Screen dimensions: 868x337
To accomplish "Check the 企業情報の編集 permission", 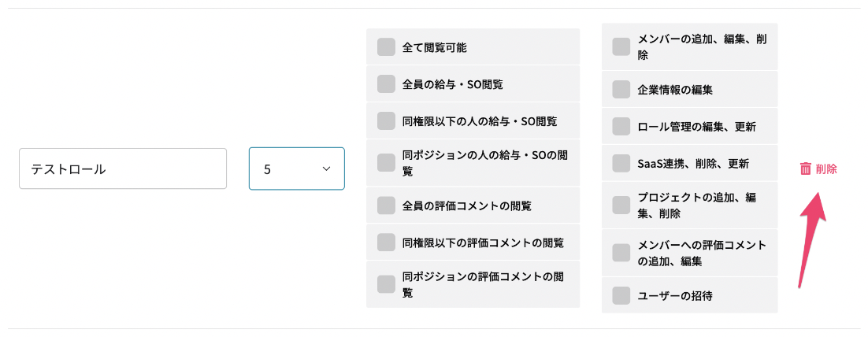I will 621,89.
